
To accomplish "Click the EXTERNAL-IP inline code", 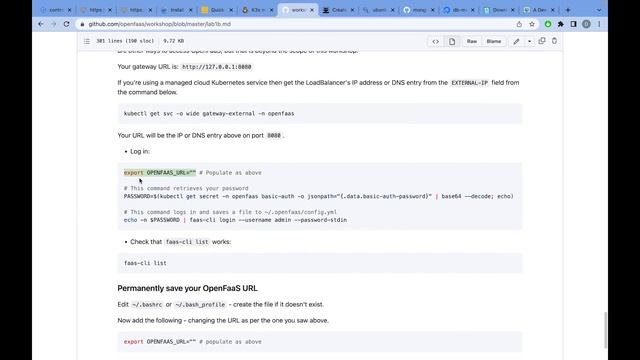I will point(469,83).
